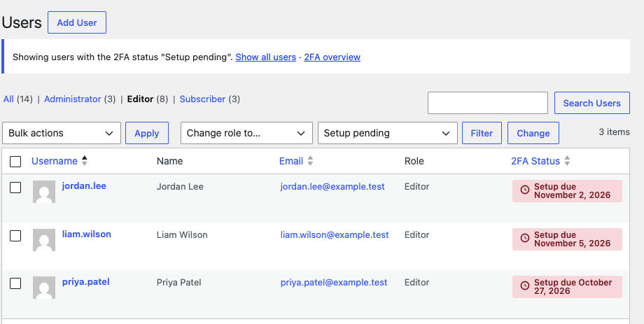Click the Setup due November 2, 2026 badge
Image resolution: width=644 pixels, height=324 pixels.
[x=567, y=191]
